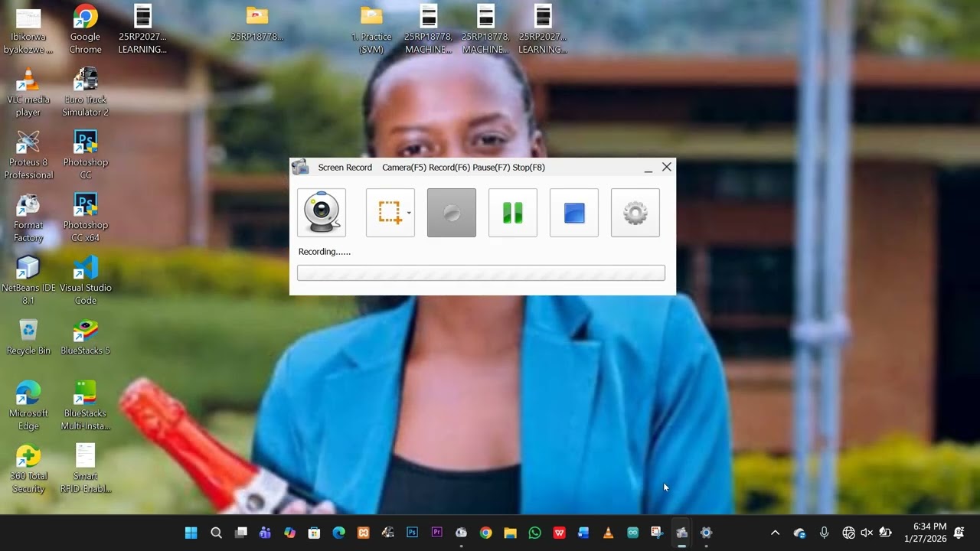Screen dimensions: 980x551
Task: Select the Recycle Bin icon
Action: 28,337
